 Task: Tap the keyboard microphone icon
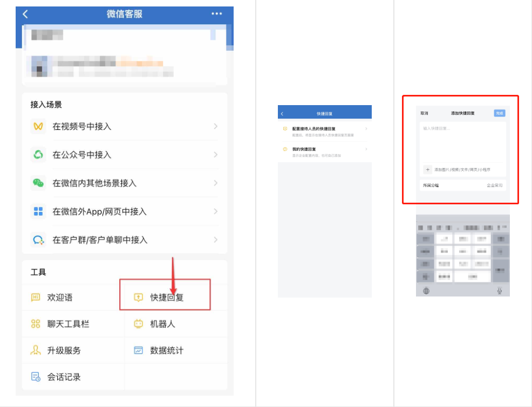(x=499, y=291)
